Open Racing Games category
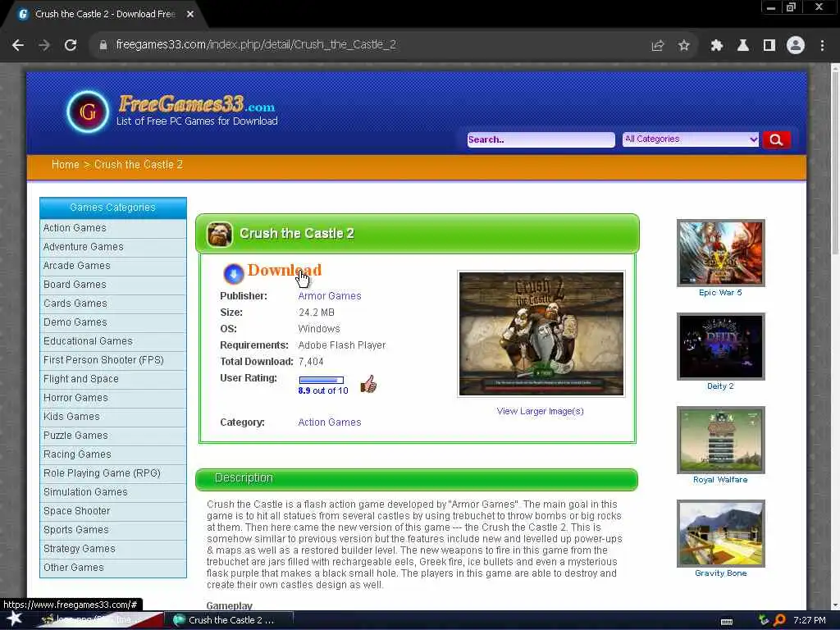Image resolution: width=840 pixels, height=630 pixels. pos(113,454)
